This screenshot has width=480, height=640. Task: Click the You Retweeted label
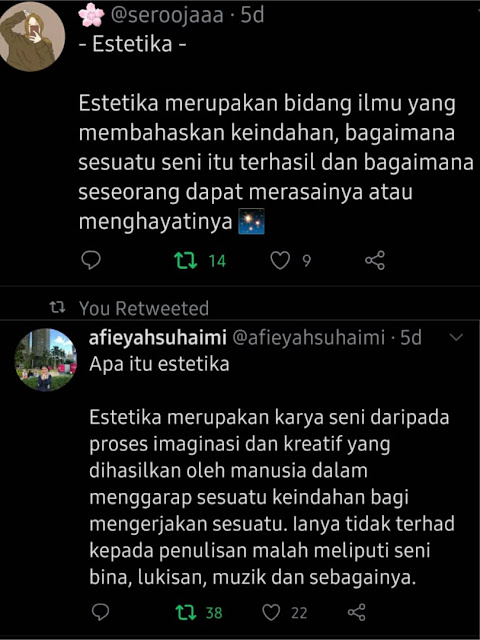[144, 308]
